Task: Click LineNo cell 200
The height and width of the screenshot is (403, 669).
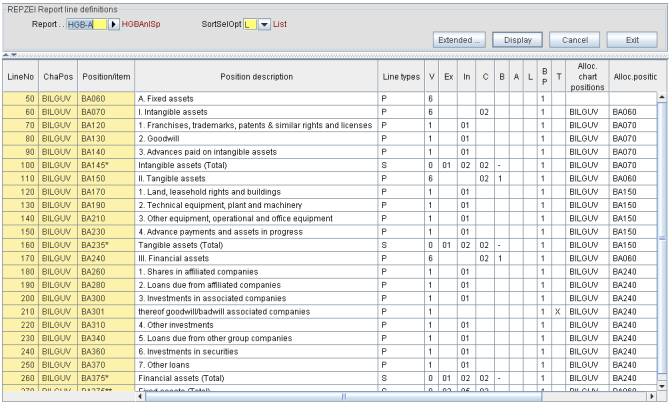Action: [20, 298]
